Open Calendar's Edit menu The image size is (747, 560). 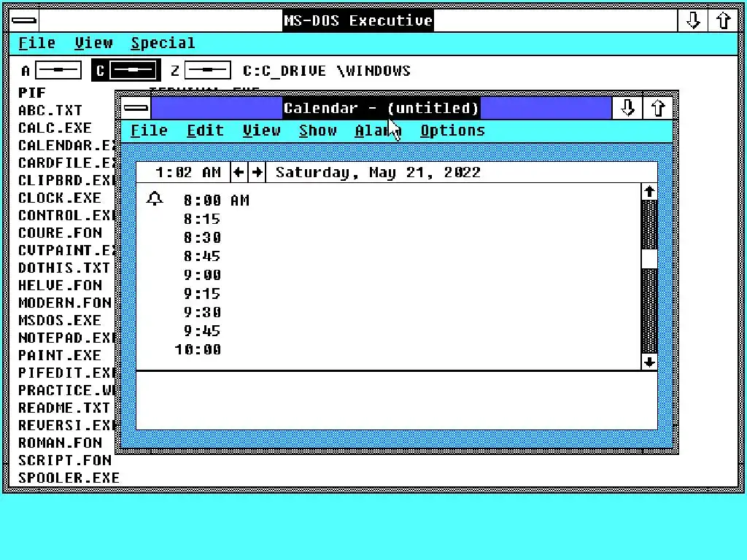(205, 131)
